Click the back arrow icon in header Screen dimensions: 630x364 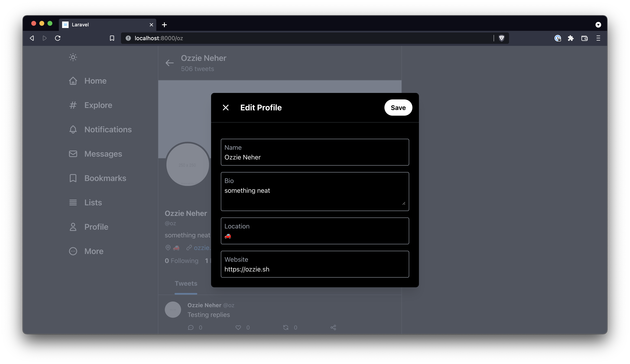[169, 62]
